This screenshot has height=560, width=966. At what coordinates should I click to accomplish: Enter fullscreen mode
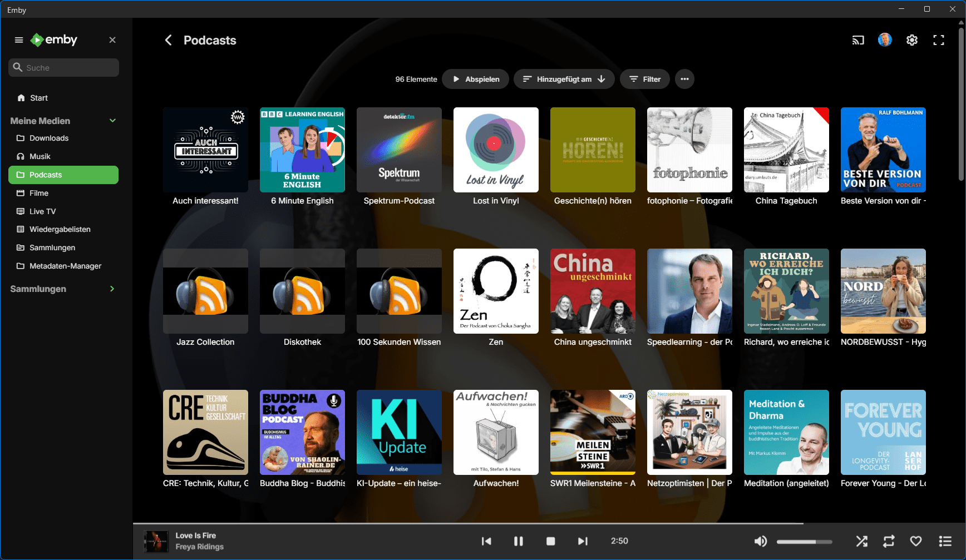[939, 40]
